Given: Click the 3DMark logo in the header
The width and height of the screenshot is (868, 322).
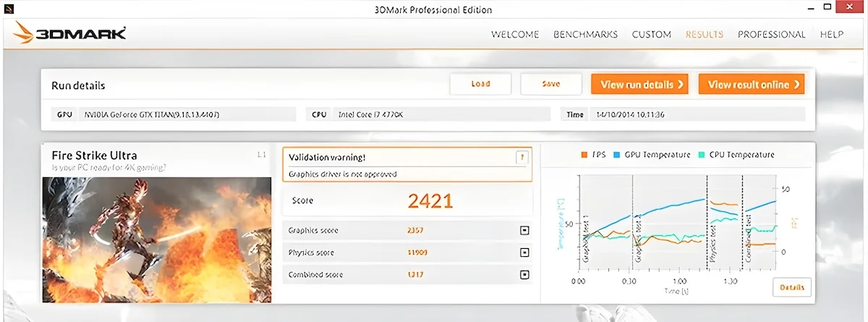Looking at the screenshot, I should (70, 33).
